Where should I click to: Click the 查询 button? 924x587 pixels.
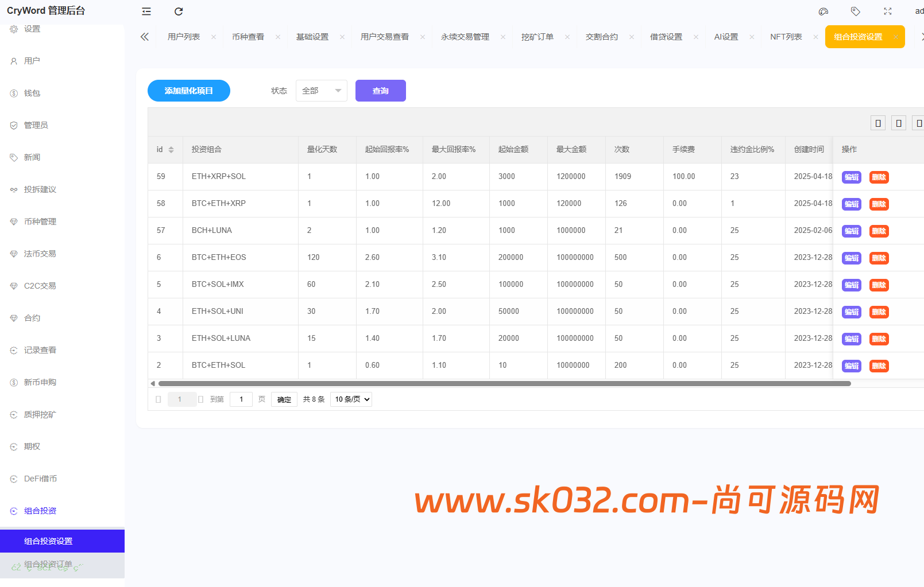pyautogui.click(x=381, y=91)
